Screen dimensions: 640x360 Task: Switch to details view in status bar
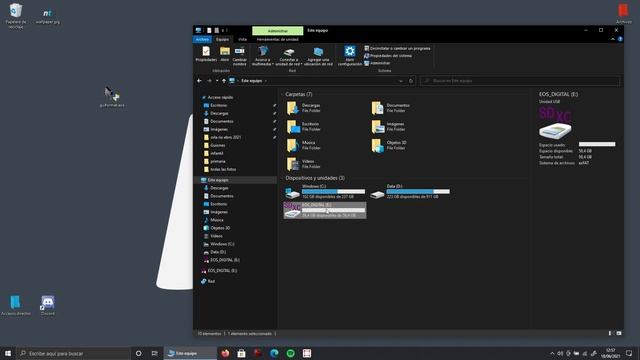click(610, 333)
